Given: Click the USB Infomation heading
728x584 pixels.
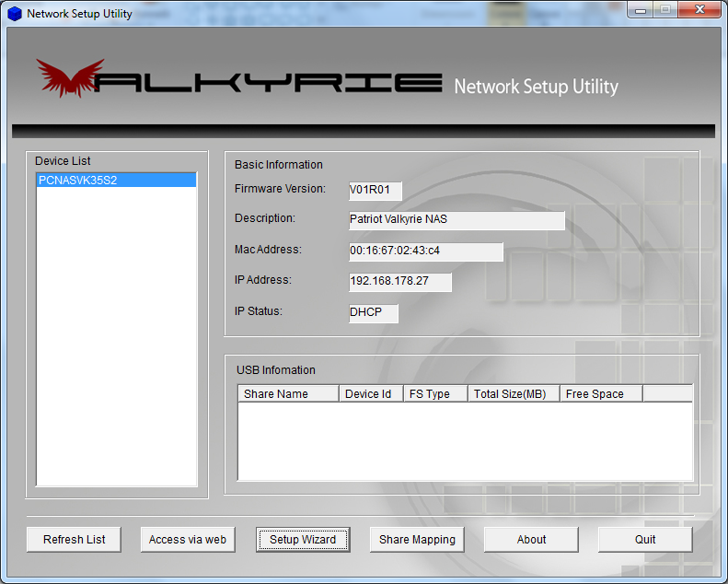Looking at the screenshot, I should click(276, 370).
